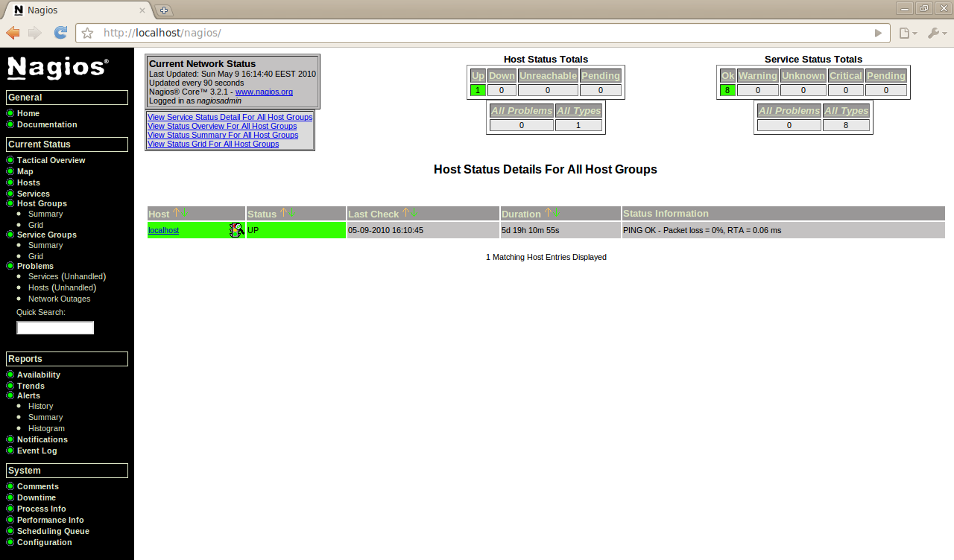
Task: Click Critical header in Service Status Totals
Action: click(x=846, y=75)
